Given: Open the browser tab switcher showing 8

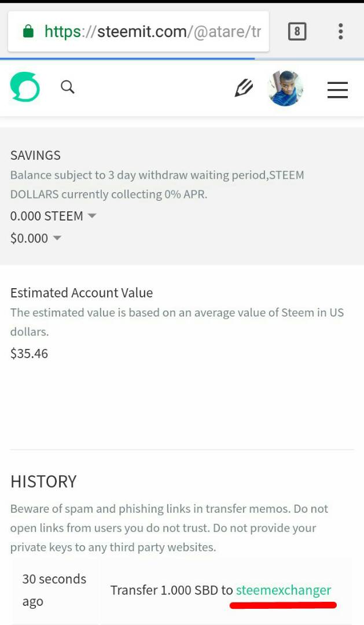Looking at the screenshot, I should 297,31.
